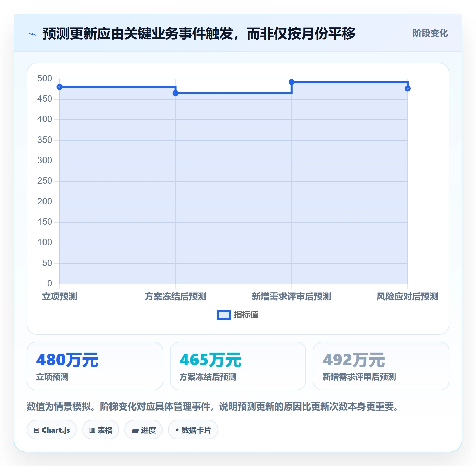Select the 方案冻结后预测 data point on chart

coord(176,93)
